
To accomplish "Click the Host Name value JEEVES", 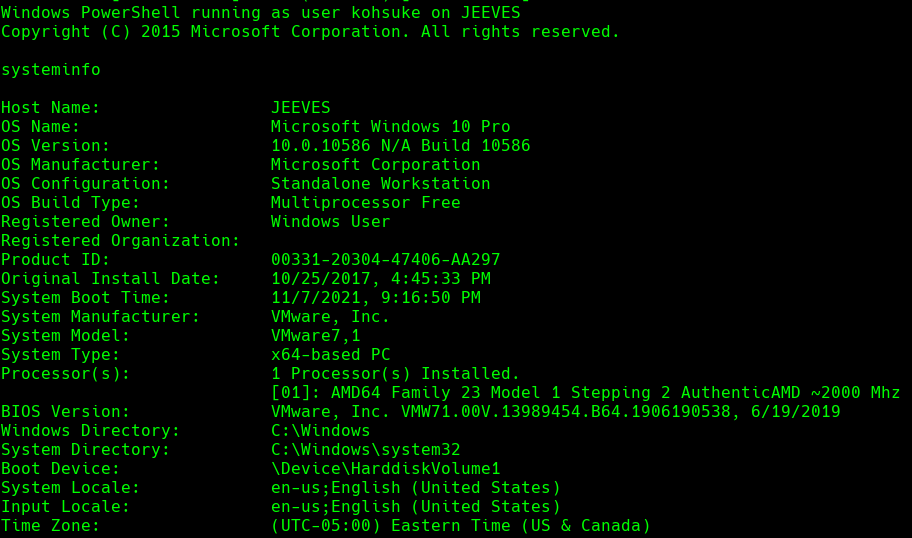I will pyautogui.click(x=300, y=108).
